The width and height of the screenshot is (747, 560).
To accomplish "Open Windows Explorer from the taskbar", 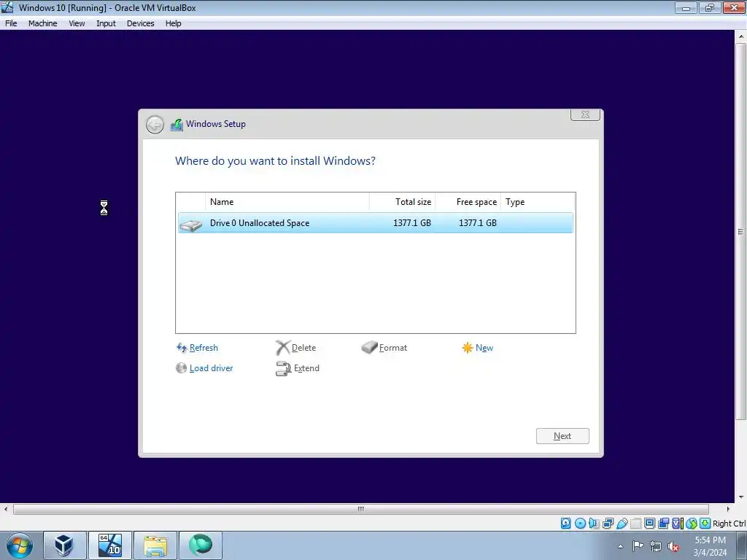I will click(x=155, y=545).
